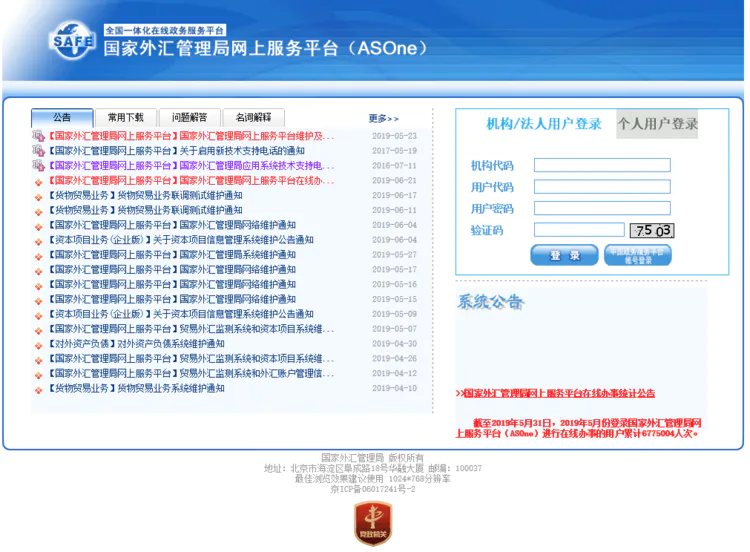
Task: Open the 贸易外汇监测系统 notice dated 2019-04-12
Action: click(191, 374)
